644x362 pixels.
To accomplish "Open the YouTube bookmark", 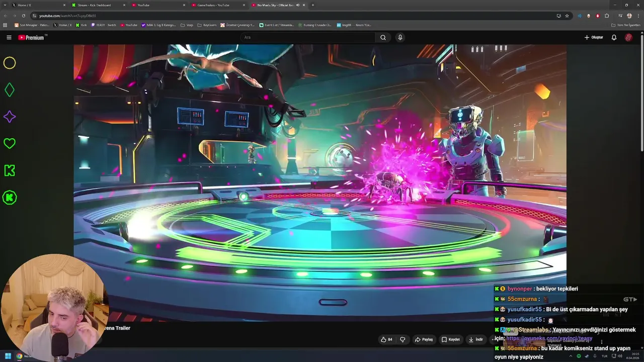I will (x=129, y=25).
